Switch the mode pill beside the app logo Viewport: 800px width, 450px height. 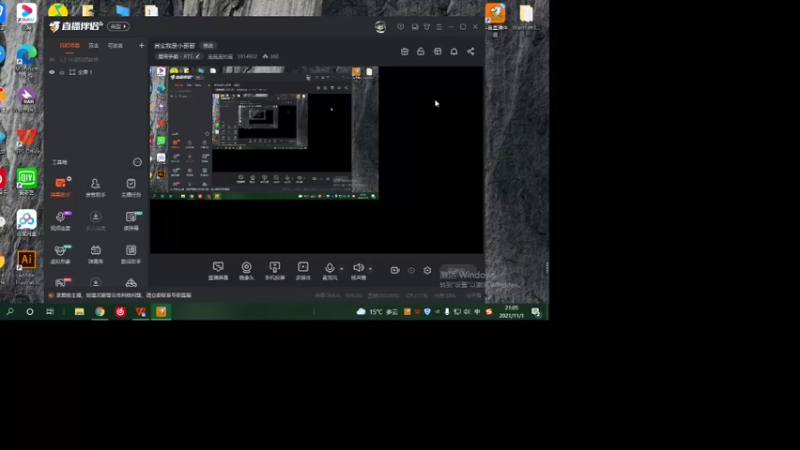click(118, 27)
